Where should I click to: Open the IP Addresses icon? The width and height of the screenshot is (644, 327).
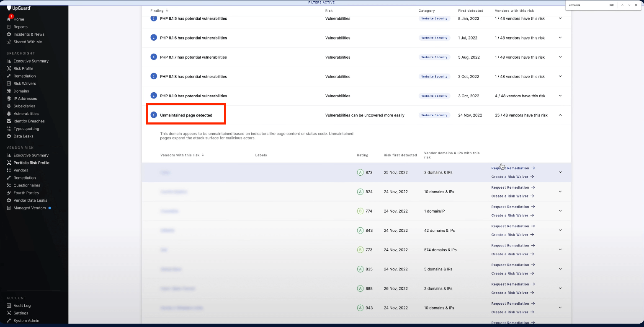click(x=9, y=99)
